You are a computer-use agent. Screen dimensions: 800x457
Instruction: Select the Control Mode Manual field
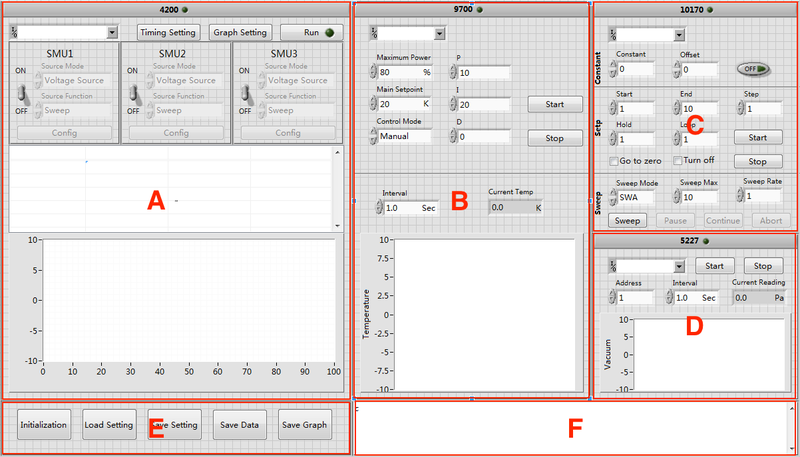pyautogui.click(x=404, y=136)
